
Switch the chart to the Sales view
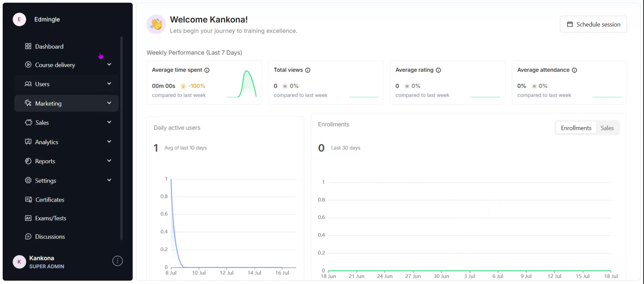click(x=607, y=128)
